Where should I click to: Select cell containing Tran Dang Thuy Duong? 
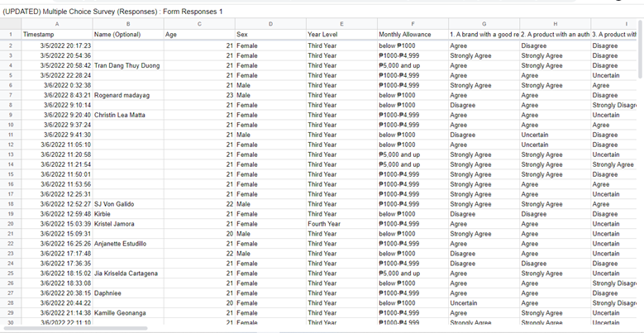coord(127,65)
